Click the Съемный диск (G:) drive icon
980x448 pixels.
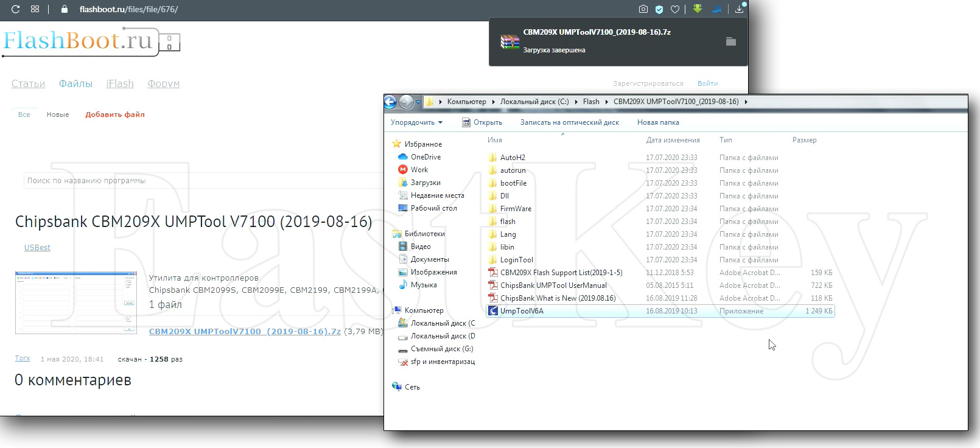pyautogui.click(x=403, y=349)
